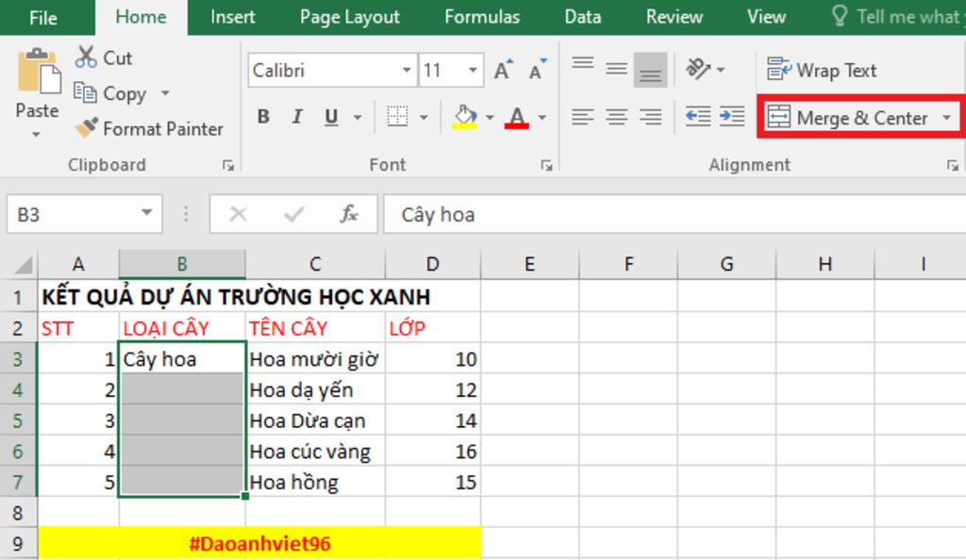The height and width of the screenshot is (560, 966).
Task: Click the TÊN CÂY header cell
Action: 315,328
